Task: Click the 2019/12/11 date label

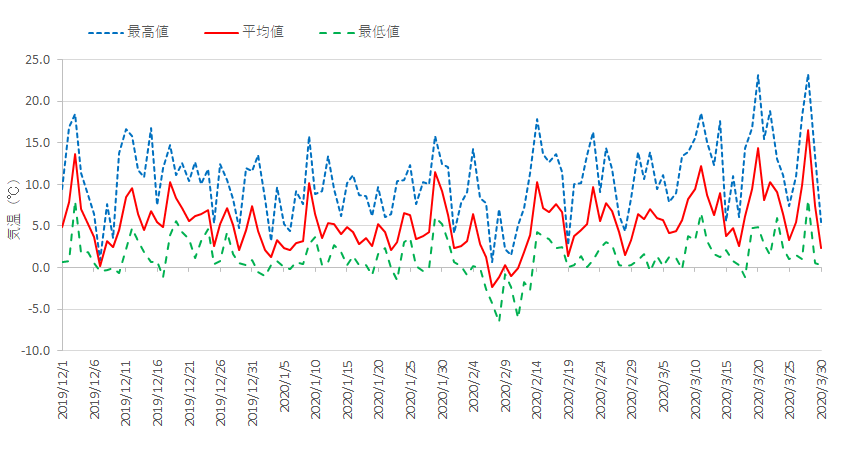Action: 126,393
